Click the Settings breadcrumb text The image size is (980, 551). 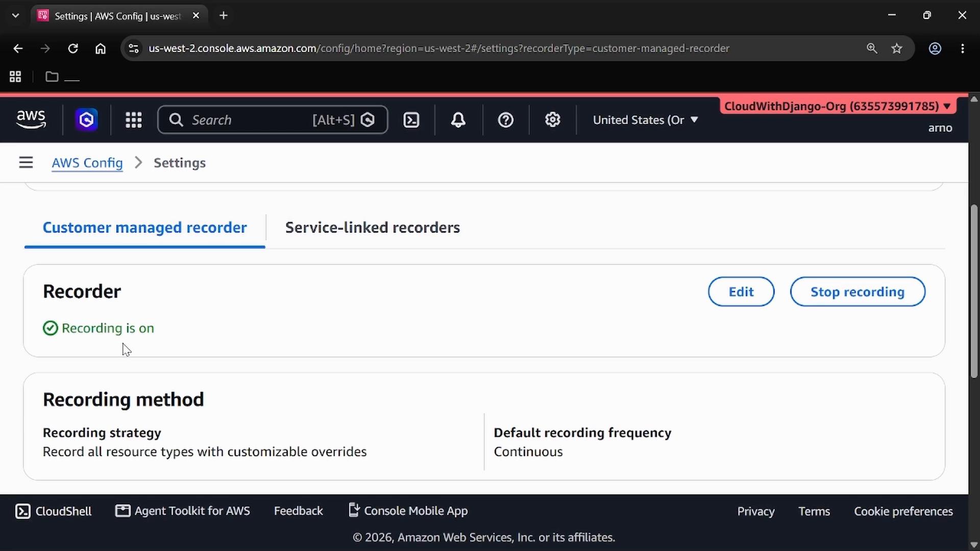(180, 163)
